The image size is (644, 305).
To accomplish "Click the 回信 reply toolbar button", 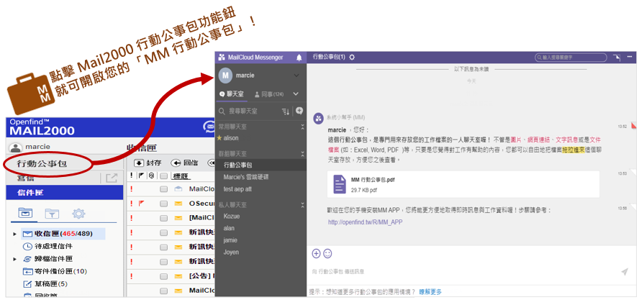I will coord(184,163).
